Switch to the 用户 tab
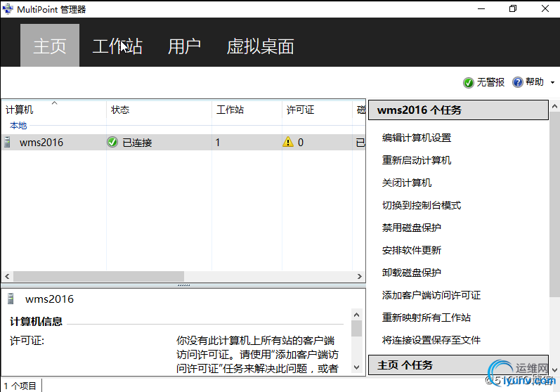The height and width of the screenshot is (392, 560). (184, 46)
